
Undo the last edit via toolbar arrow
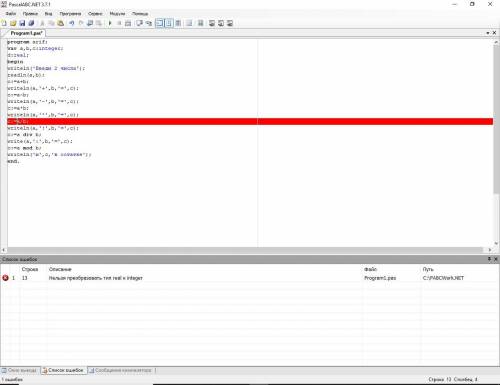(72, 23)
